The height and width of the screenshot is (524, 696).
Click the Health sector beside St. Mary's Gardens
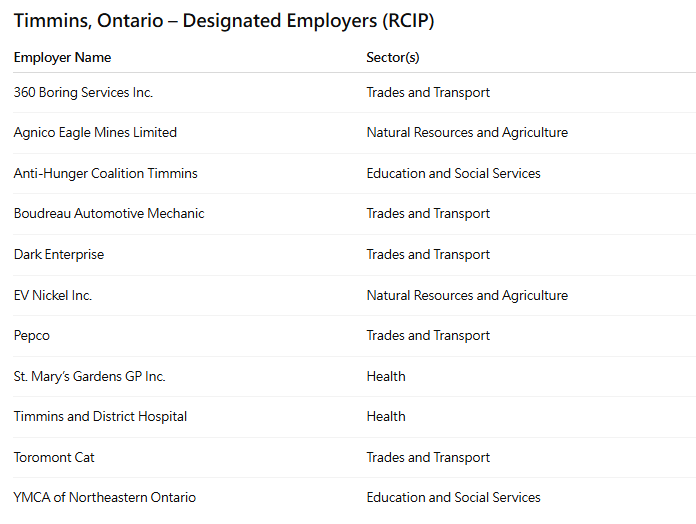pos(386,376)
